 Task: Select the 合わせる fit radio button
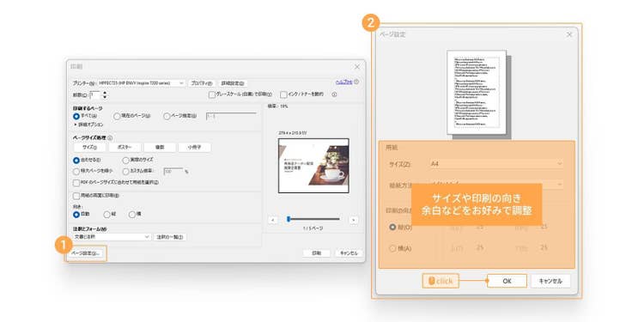click(76, 161)
